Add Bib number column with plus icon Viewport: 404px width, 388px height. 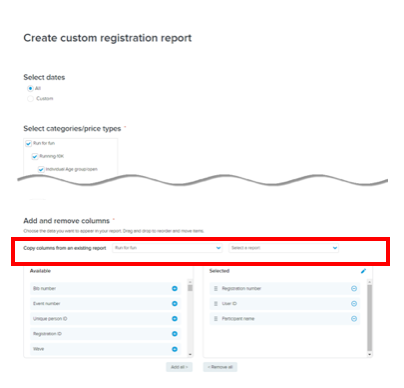coord(174,288)
